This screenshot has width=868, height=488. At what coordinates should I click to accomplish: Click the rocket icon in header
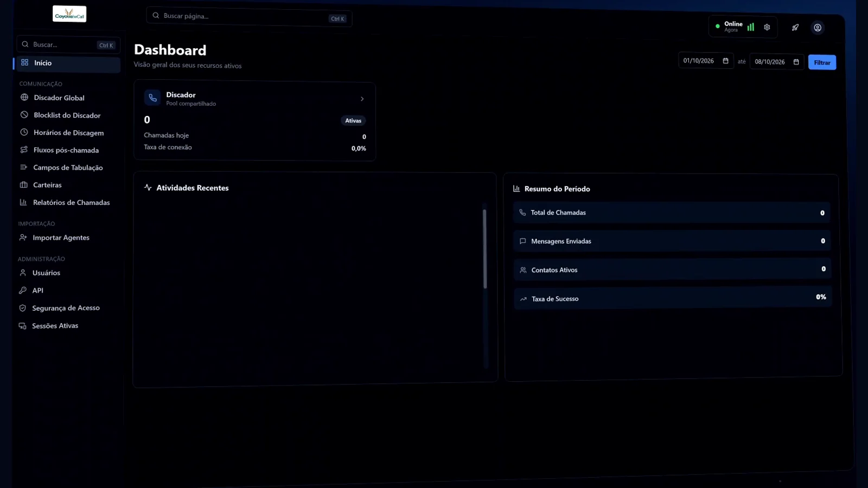point(795,28)
